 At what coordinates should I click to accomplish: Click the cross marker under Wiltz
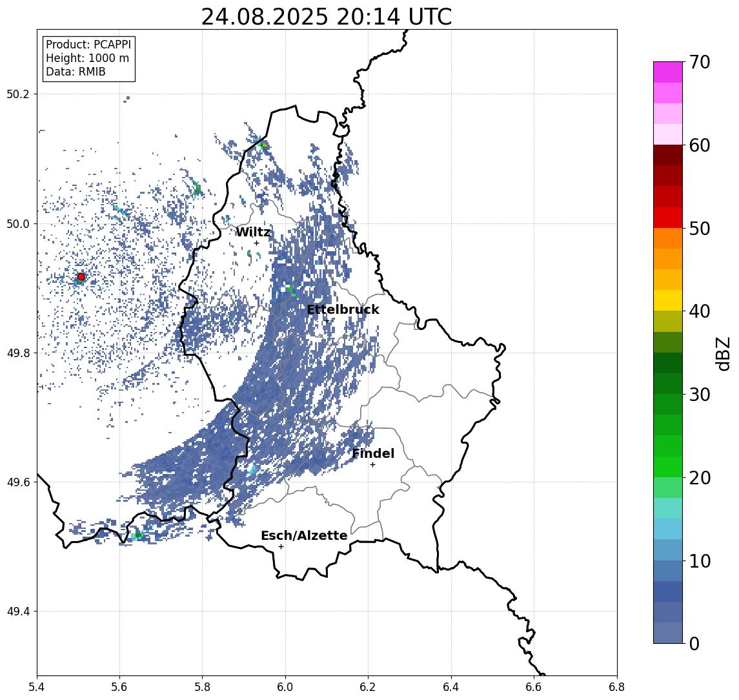(x=256, y=243)
